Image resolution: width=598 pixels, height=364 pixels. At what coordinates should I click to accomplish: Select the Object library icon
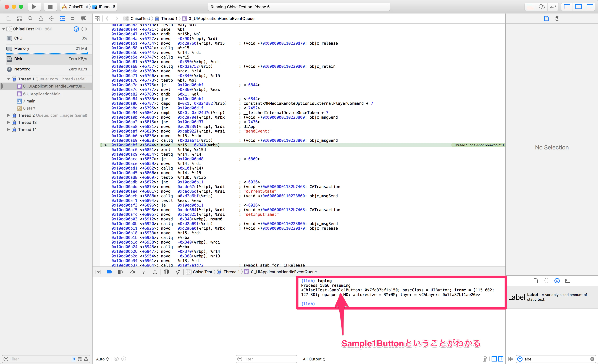[x=557, y=281]
